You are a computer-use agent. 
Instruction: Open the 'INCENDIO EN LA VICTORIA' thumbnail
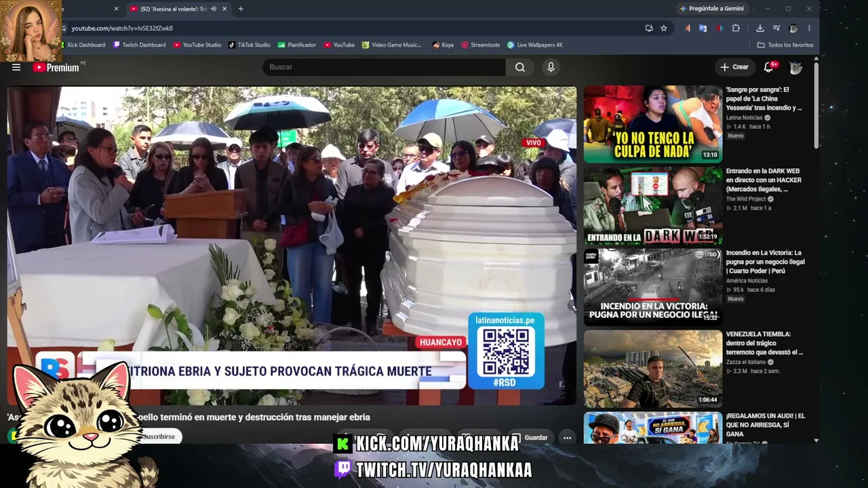tap(653, 287)
